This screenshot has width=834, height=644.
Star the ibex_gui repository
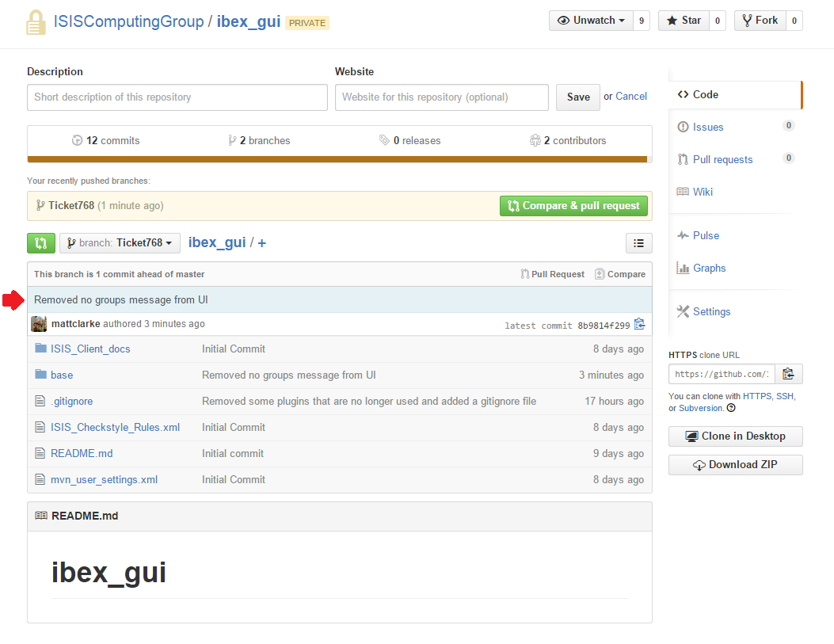pos(684,21)
